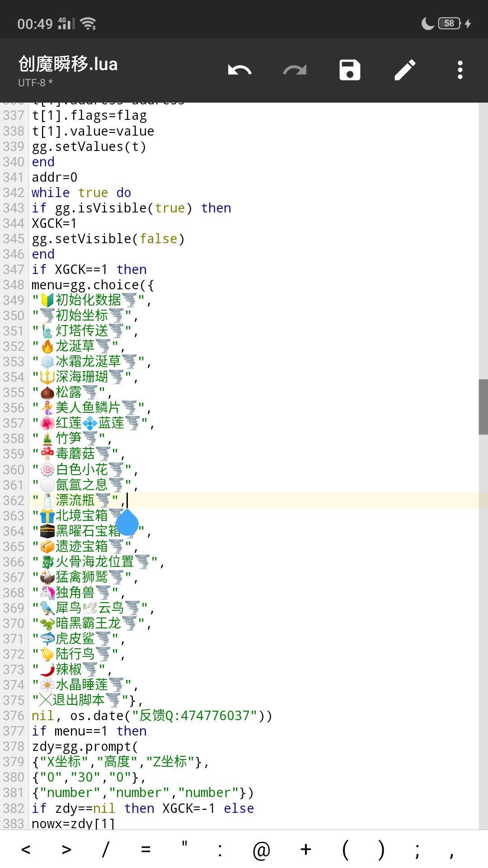488x868 pixels.
Task: Tap the undo arrow in the toolbar
Action: point(239,70)
